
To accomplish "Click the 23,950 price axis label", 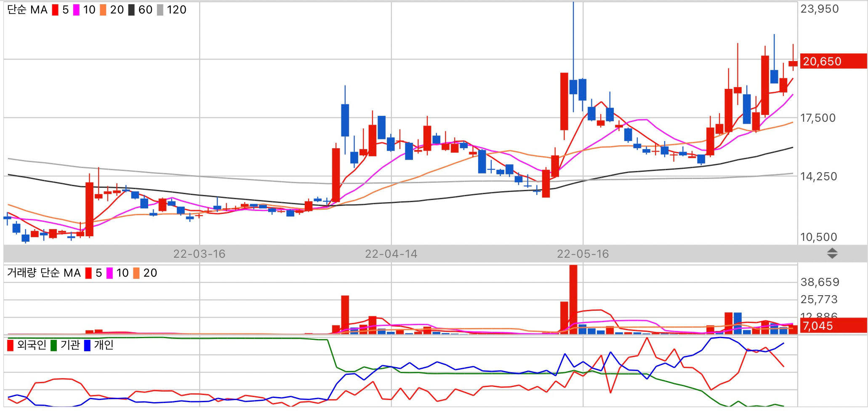I will (820, 9).
